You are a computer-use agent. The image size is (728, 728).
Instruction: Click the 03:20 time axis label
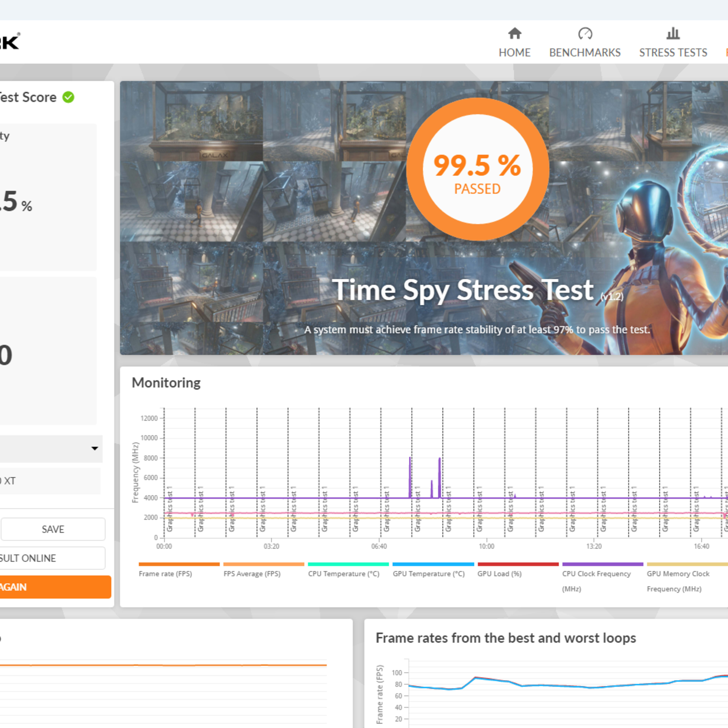tap(271, 546)
